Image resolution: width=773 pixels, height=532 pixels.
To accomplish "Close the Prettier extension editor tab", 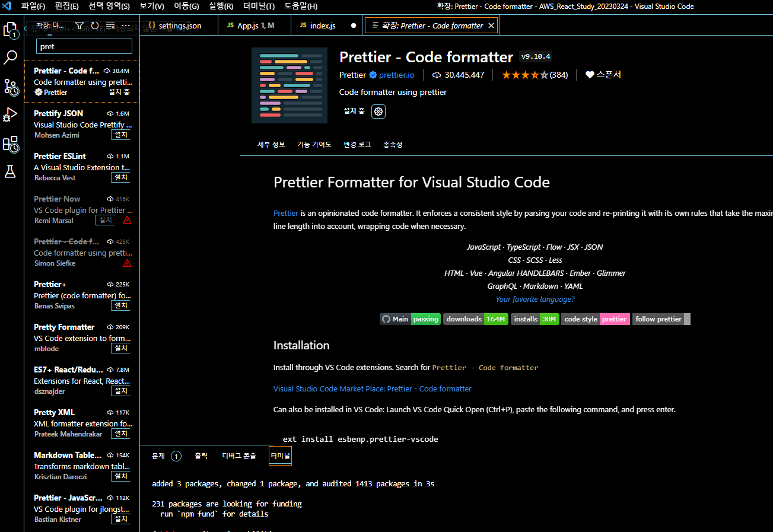I will click(491, 26).
